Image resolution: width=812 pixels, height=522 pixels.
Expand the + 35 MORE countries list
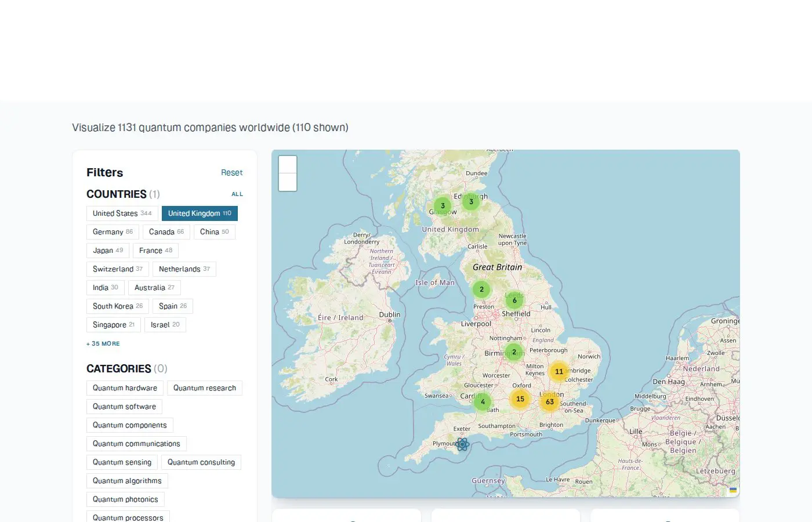(x=103, y=343)
